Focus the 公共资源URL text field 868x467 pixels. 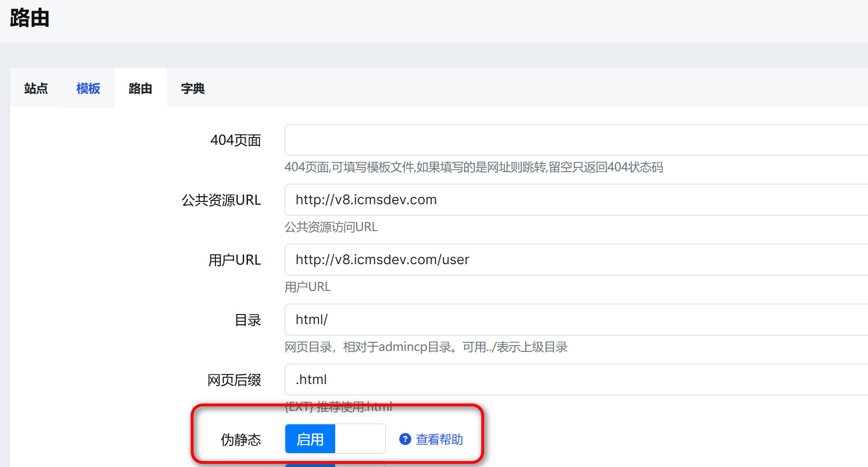(575, 200)
